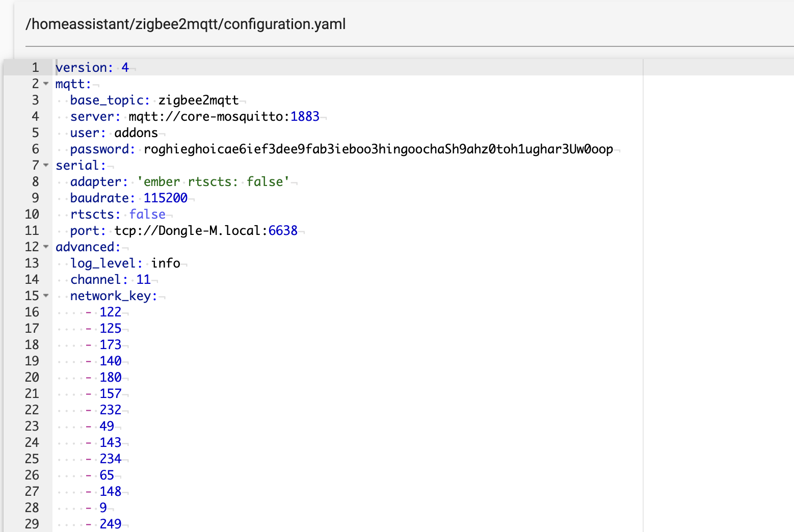Click the port number 6638
794x532 pixels.
point(283,231)
